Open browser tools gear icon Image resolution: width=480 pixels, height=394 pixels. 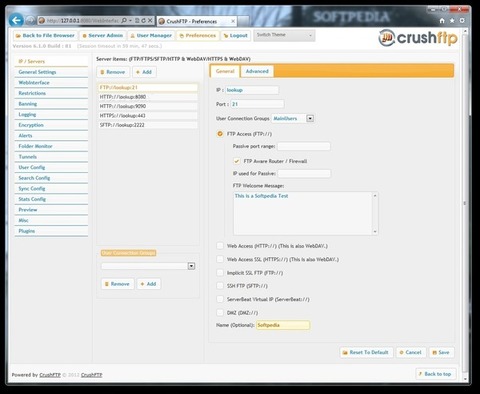(462, 21)
